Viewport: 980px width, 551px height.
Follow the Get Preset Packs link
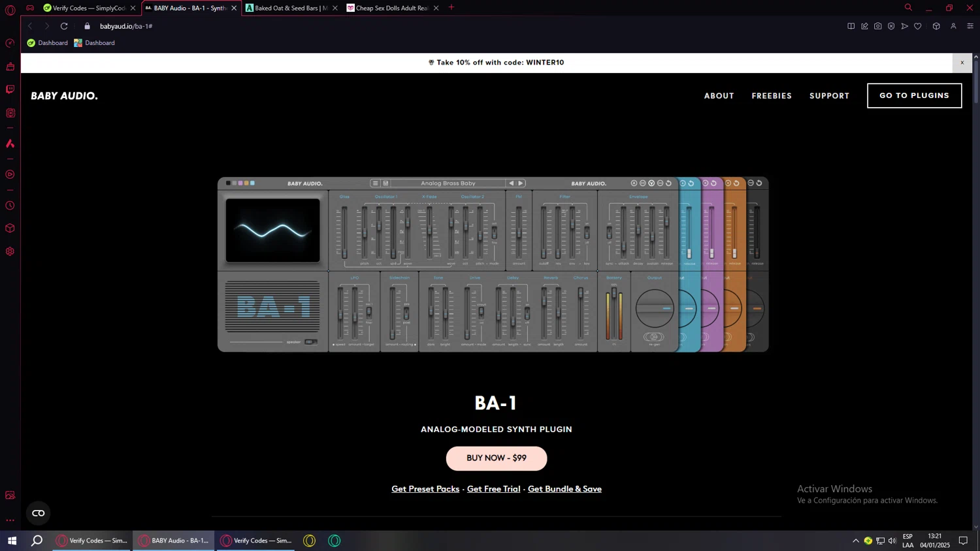pyautogui.click(x=425, y=489)
